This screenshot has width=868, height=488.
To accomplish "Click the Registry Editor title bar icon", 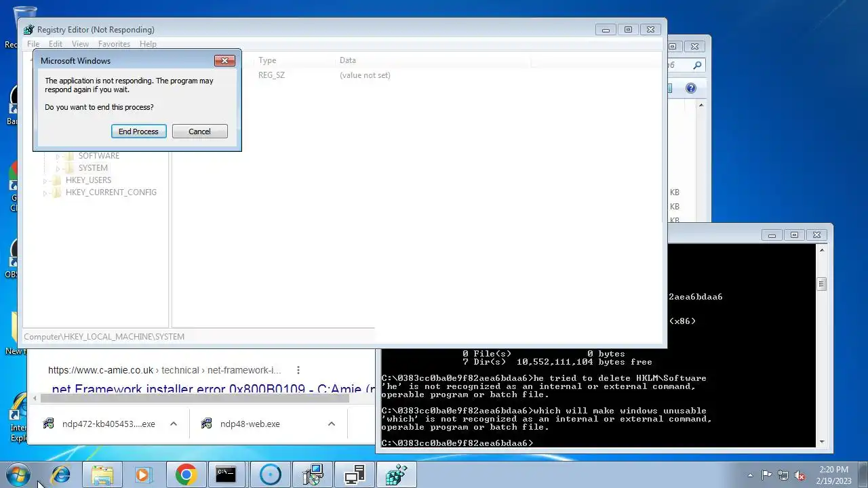I will [28, 30].
